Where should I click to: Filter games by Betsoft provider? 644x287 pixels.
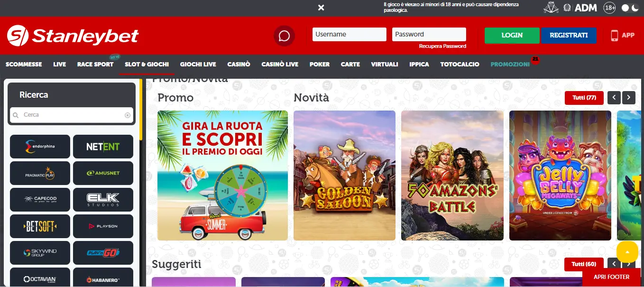(40, 226)
